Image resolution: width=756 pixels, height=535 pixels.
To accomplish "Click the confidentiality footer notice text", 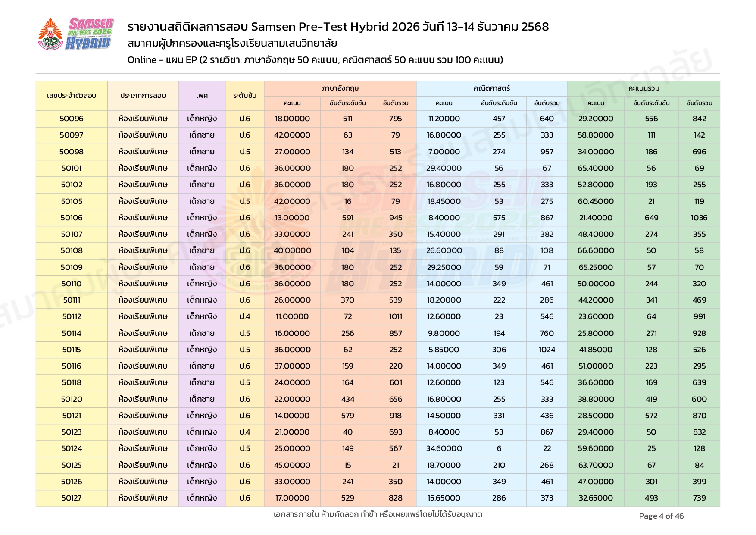I will 378,514.
